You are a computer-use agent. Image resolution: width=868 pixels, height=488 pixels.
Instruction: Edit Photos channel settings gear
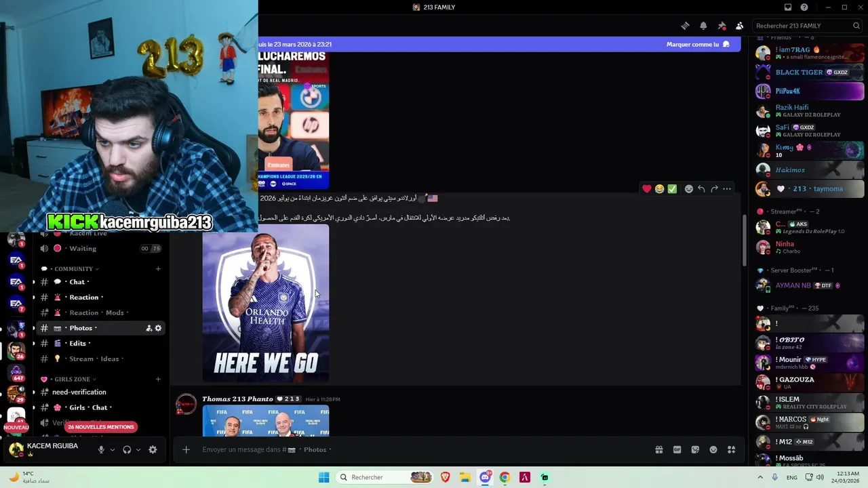[x=158, y=328]
